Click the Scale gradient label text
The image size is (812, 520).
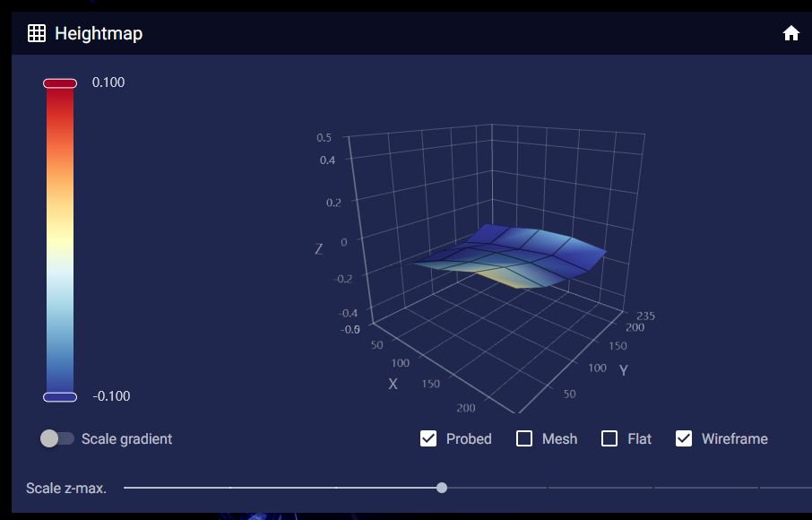coord(126,438)
